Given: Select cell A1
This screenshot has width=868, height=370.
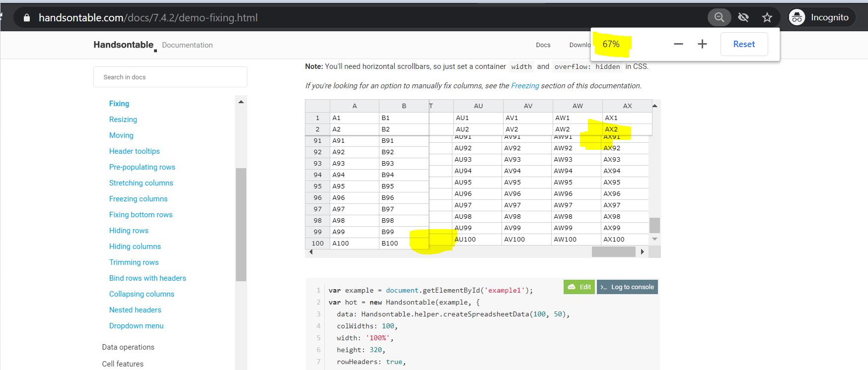Looking at the screenshot, I should [x=355, y=118].
